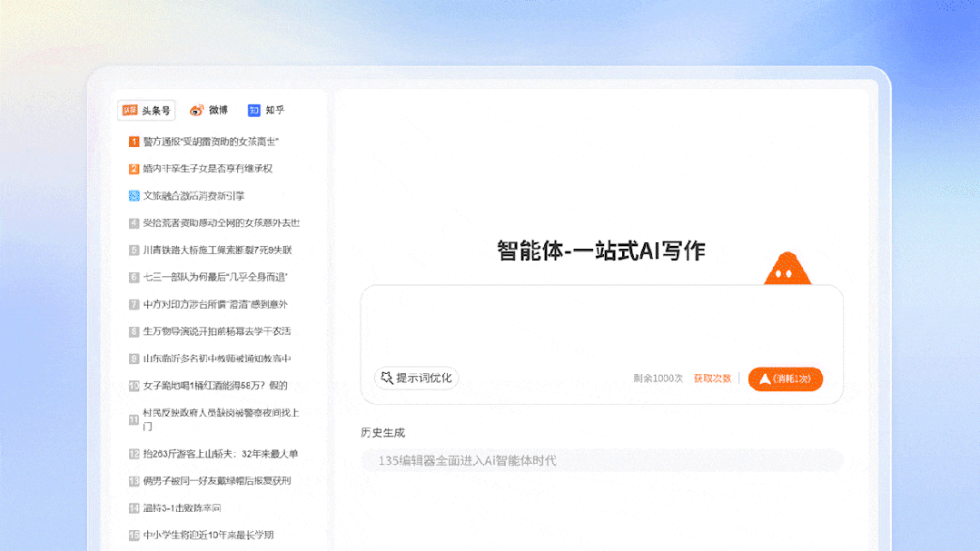980x551 pixels.
Task: Open hot topic 6 七三一部队为何最后几乎全身而退
Action: (215, 278)
